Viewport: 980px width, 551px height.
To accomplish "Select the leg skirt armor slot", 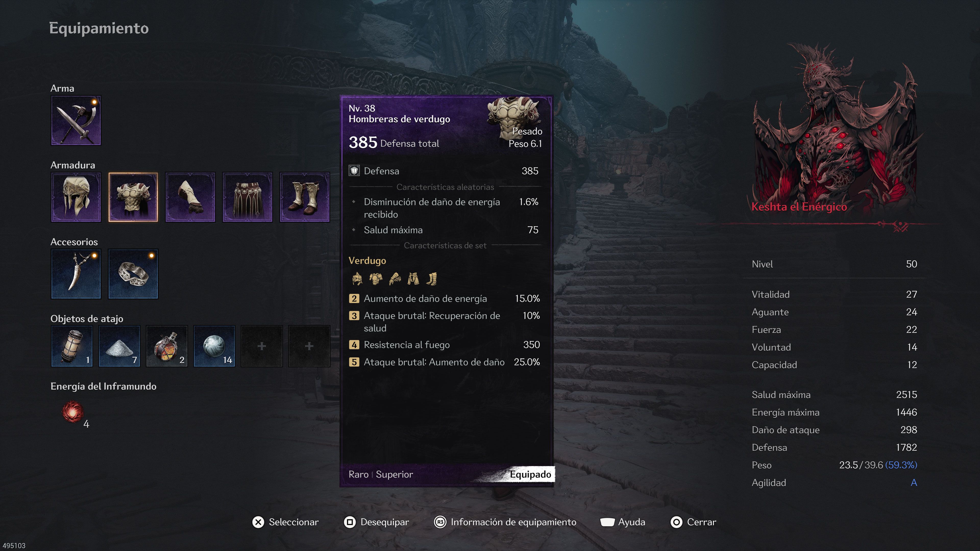I will click(247, 197).
